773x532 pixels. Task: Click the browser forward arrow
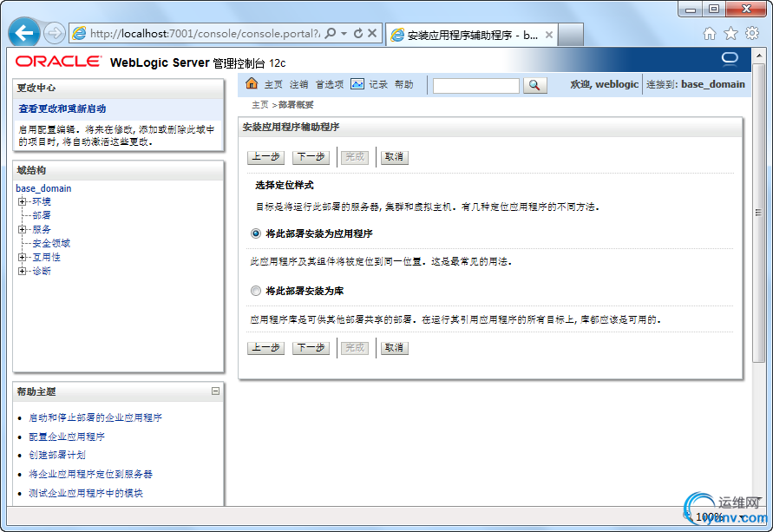pyautogui.click(x=55, y=33)
